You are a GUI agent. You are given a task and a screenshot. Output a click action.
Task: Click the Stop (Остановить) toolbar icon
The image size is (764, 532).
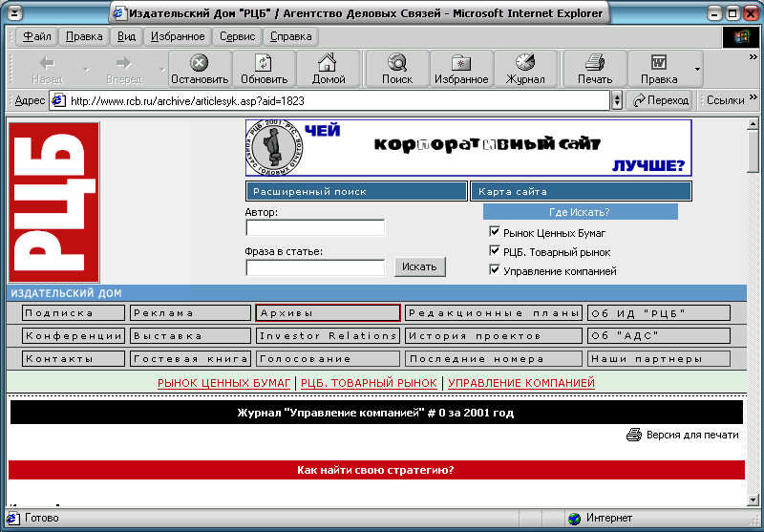[200, 63]
